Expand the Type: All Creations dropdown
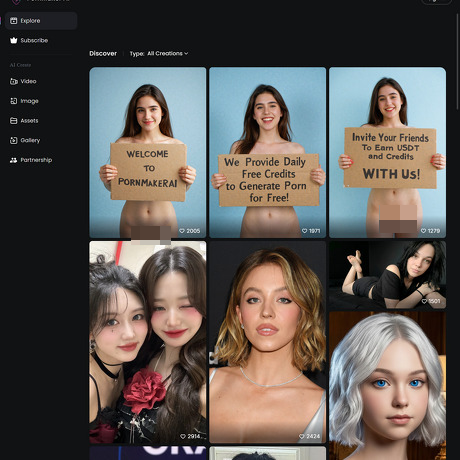This screenshot has height=460, width=460. [x=159, y=53]
